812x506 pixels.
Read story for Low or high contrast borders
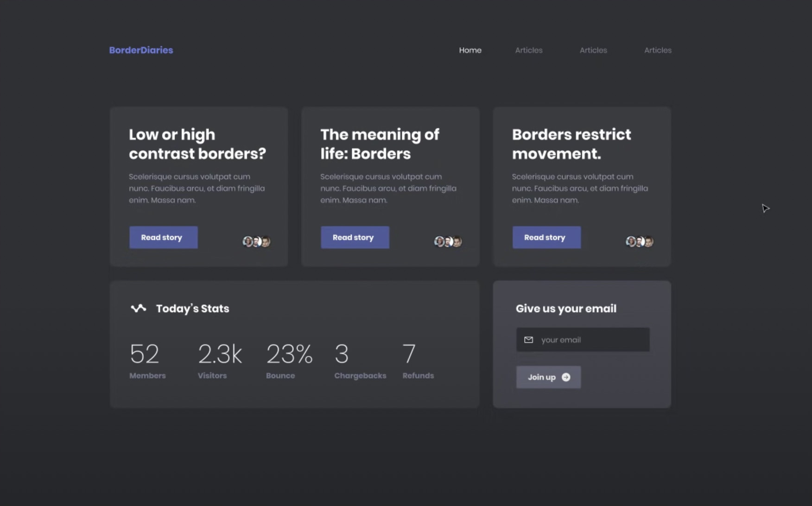[163, 237]
